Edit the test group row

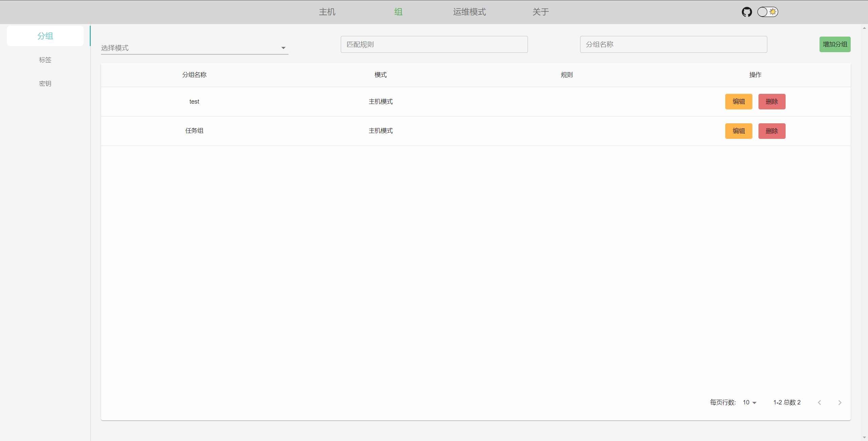(738, 102)
